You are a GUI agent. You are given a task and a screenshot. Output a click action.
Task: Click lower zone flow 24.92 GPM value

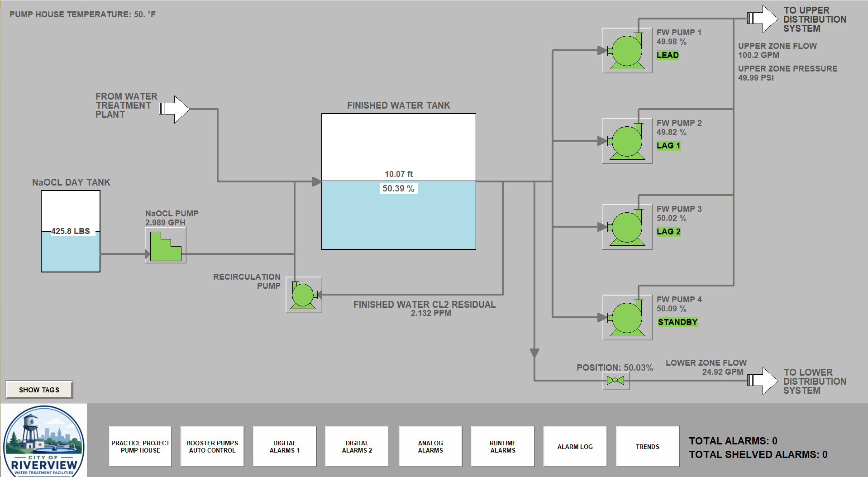(723, 372)
